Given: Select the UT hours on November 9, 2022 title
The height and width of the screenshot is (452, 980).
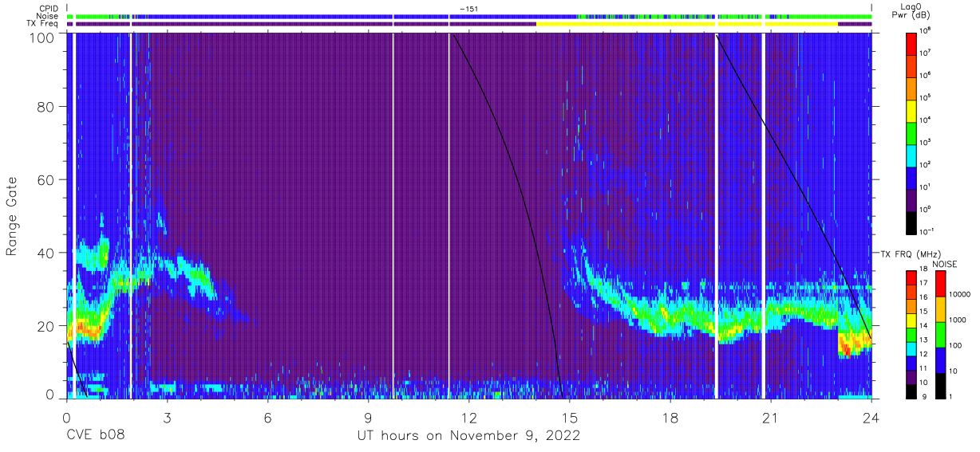Looking at the screenshot, I should point(468,436).
